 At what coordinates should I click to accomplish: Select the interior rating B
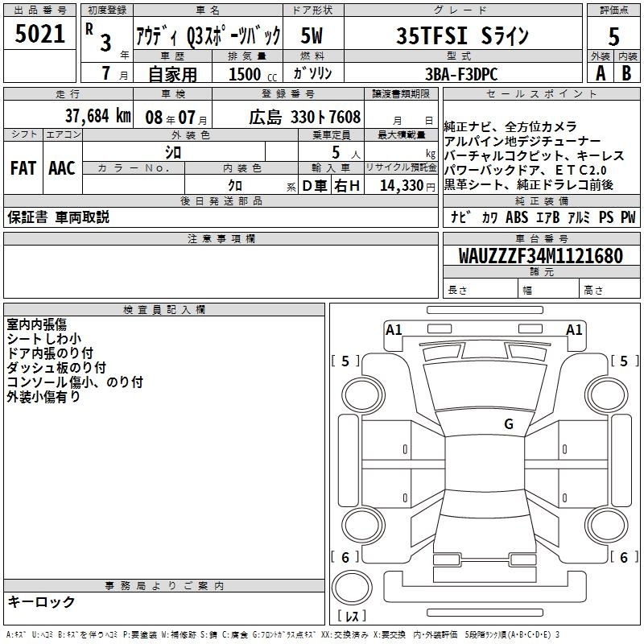point(626,73)
